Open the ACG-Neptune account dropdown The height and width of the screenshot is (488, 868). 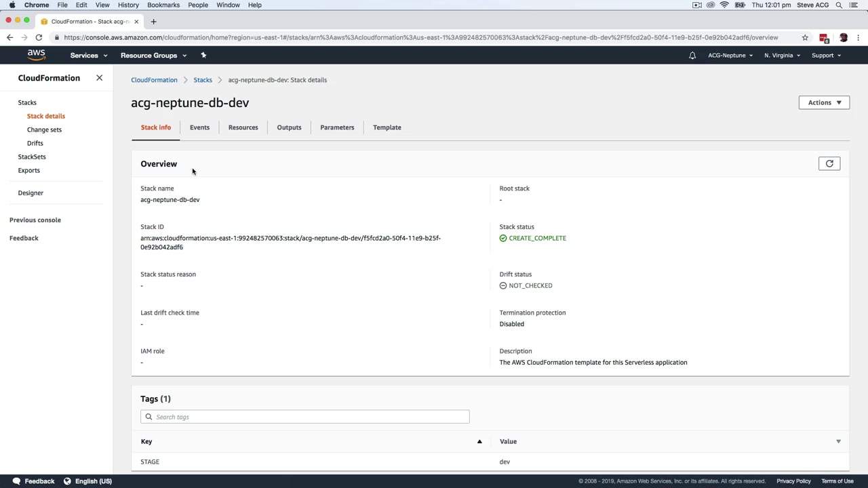[x=730, y=56]
